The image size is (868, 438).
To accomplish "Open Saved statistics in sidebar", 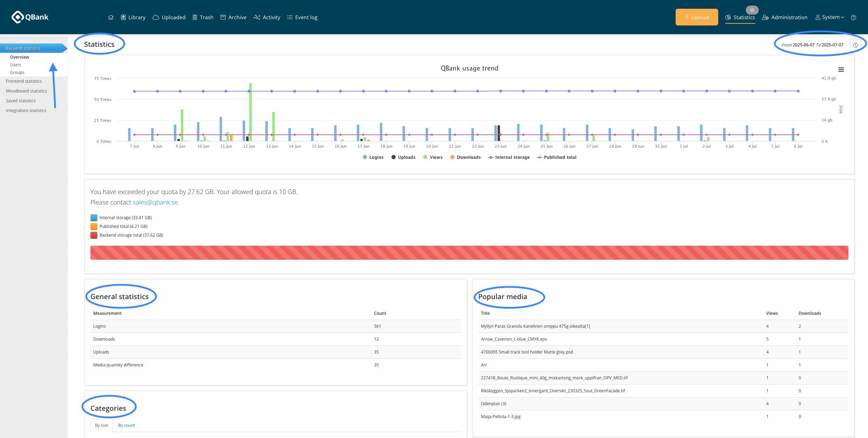I will [21, 101].
